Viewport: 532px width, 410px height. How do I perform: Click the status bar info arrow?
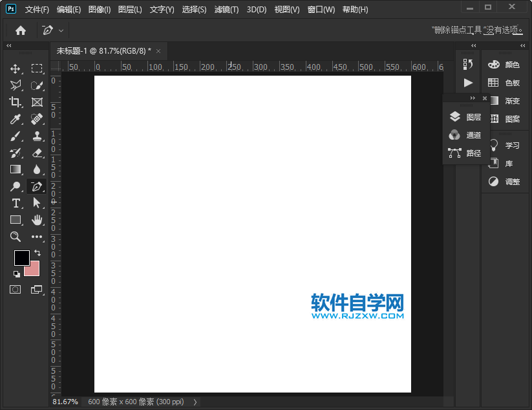(x=195, y=402)
